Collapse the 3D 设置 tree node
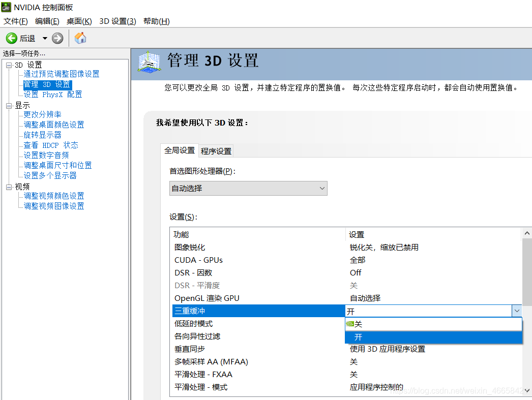Image resolution: width=532 pixels, height=400 pixels. click(x=9, y=65)
